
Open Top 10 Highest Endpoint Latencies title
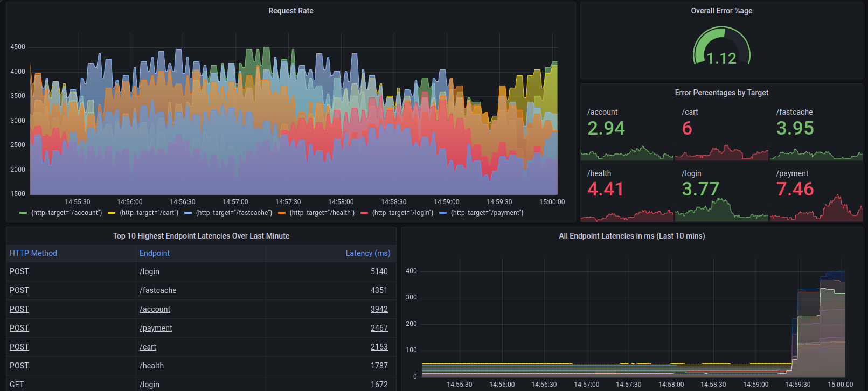point(201,236)
